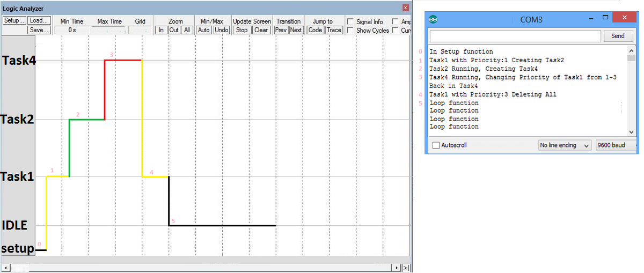Enable the Signal Info checkbox

pyautogui.click(x=350, y=21)
